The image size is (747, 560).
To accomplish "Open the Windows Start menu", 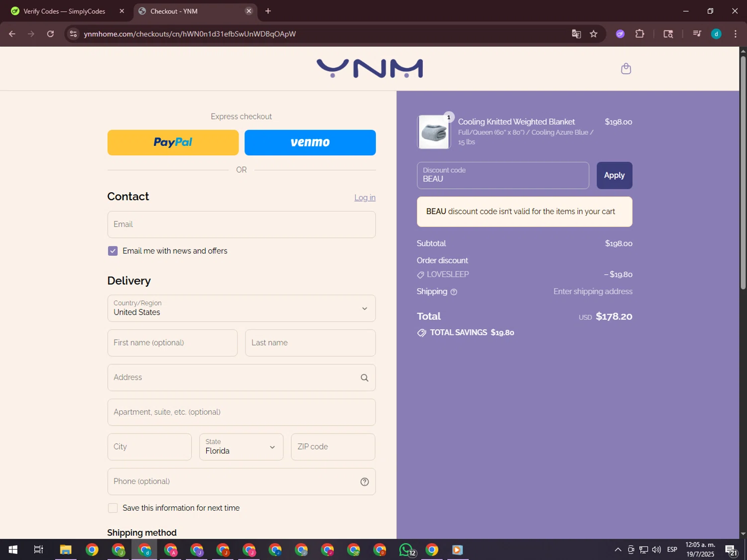I will pos(13,550).
